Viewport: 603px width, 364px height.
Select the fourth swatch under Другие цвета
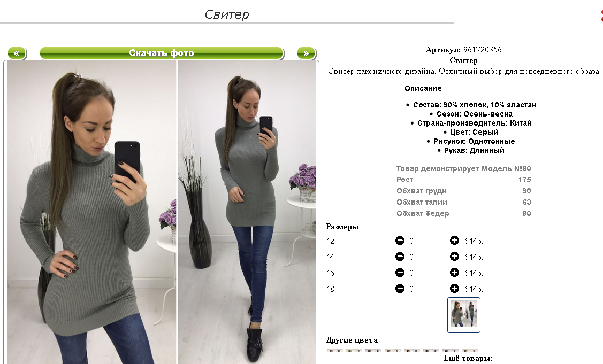393,351
